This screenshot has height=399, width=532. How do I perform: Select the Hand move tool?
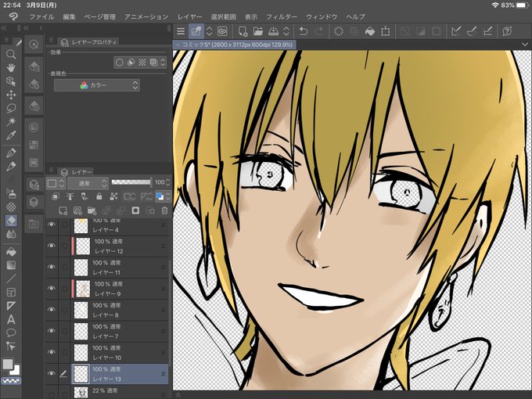pyautogui.click(x=11, y=67)
